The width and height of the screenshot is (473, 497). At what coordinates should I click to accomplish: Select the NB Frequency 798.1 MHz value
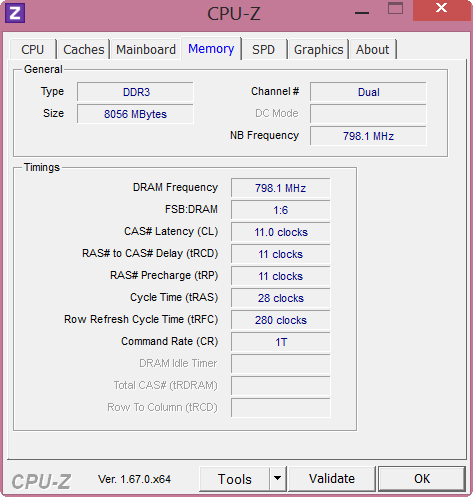click(368, 136)
